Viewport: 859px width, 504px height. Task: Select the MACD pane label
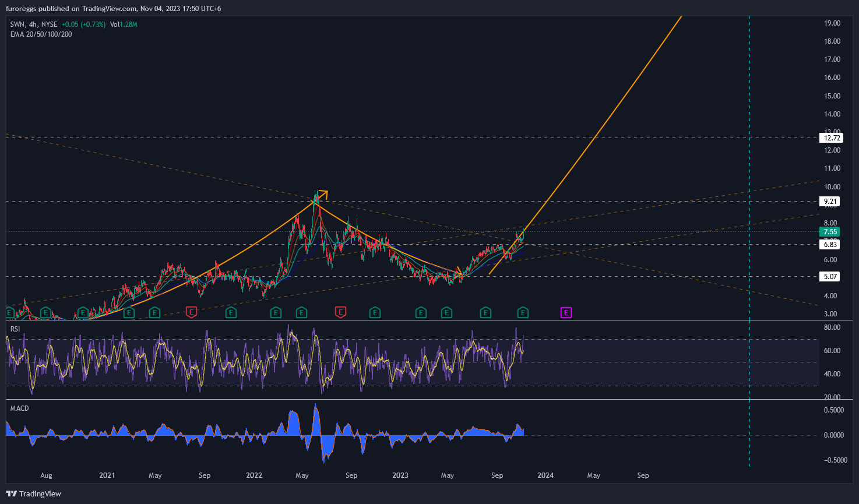click(19, 408)
